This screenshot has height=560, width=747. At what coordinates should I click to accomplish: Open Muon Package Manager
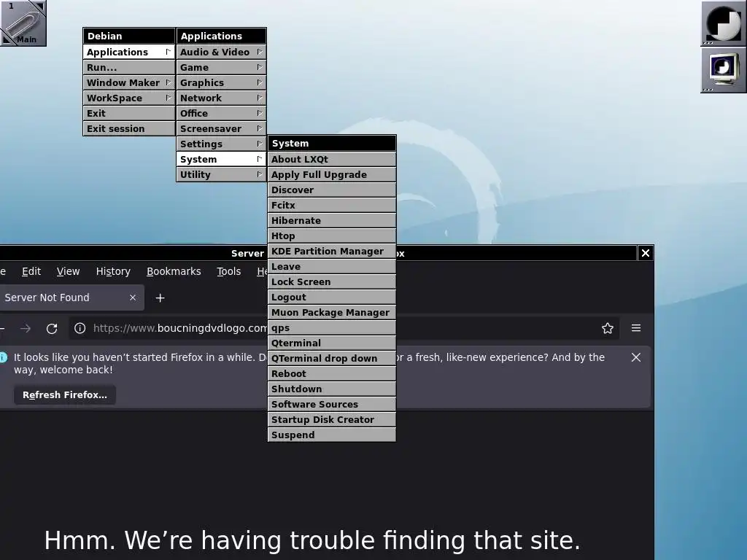[x=332, y=312]
